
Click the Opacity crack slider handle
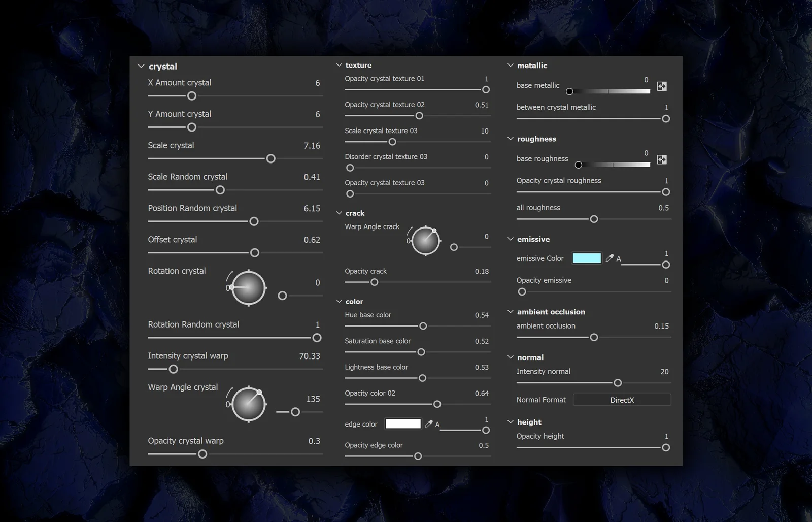click(375, 282)
